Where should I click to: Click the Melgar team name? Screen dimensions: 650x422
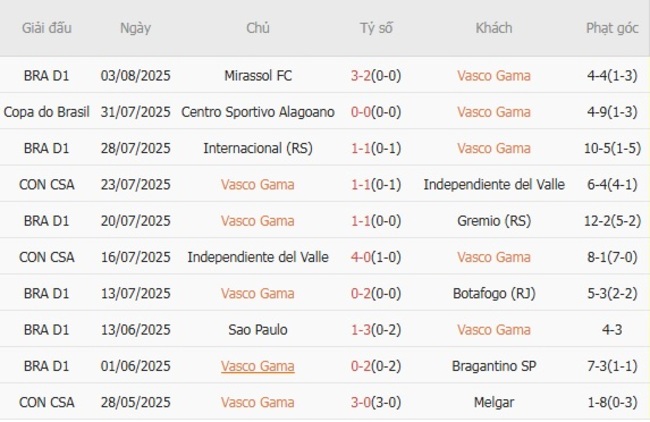tap(494, 402)
